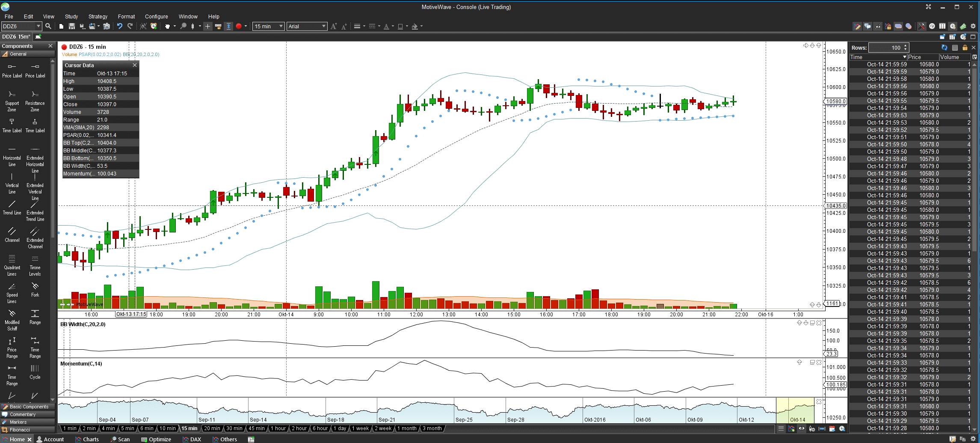Toggle the time and sales lock icon

click(x=965, y=48)
